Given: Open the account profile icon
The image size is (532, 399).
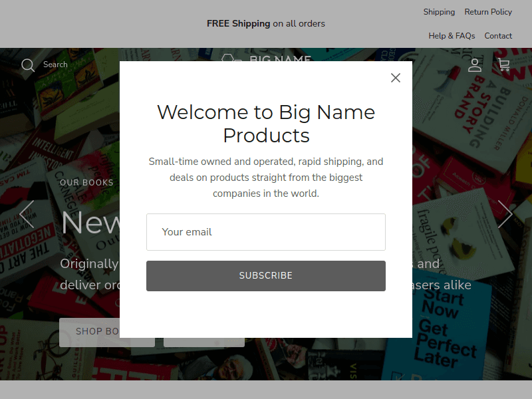Looking at the screenshot, I should coord(474,65).
